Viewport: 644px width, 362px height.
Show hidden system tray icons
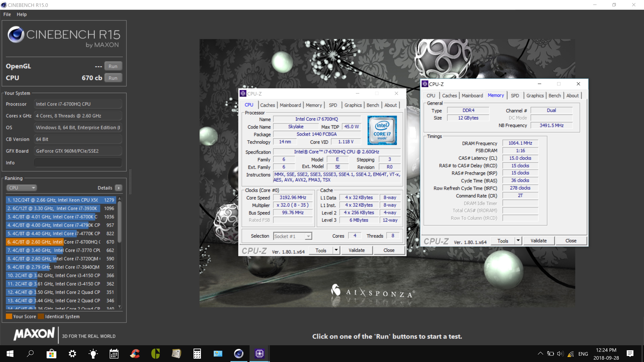540,353
